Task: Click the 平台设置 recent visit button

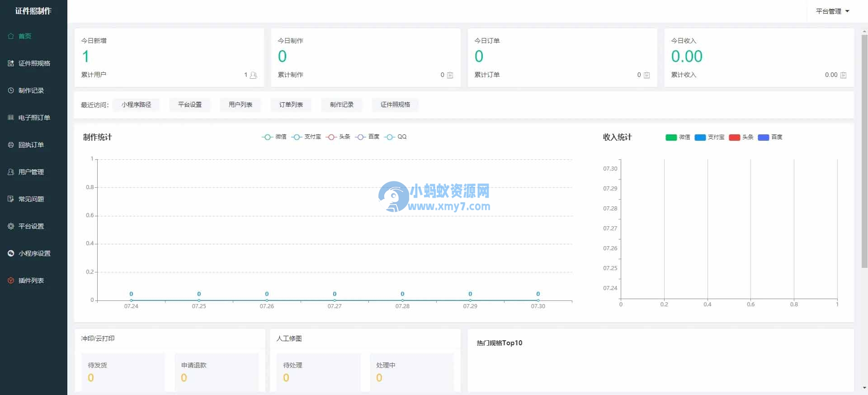Action: [x=190, y=105]
